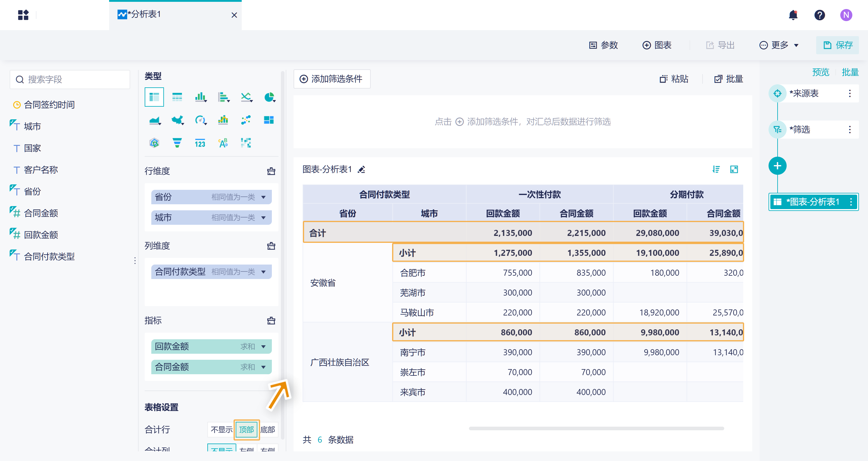The width and height of the screenshot is (868, 461).
Task: Set total row position to 顶部
Action: pyautogui.click(x=246, y=430)
